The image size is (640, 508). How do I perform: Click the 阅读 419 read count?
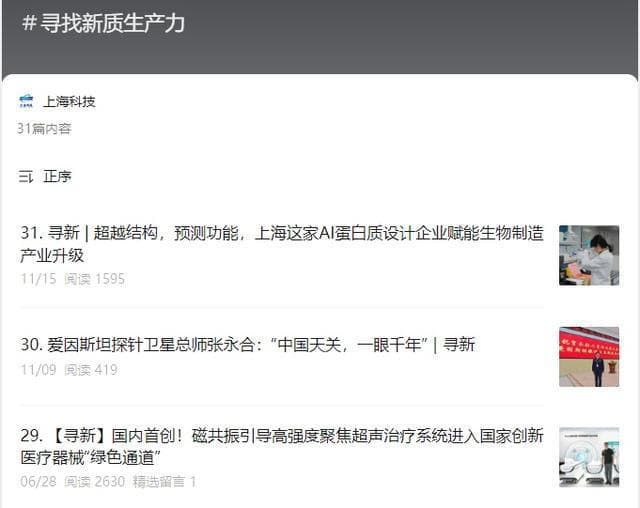click(x=91, y=370)
